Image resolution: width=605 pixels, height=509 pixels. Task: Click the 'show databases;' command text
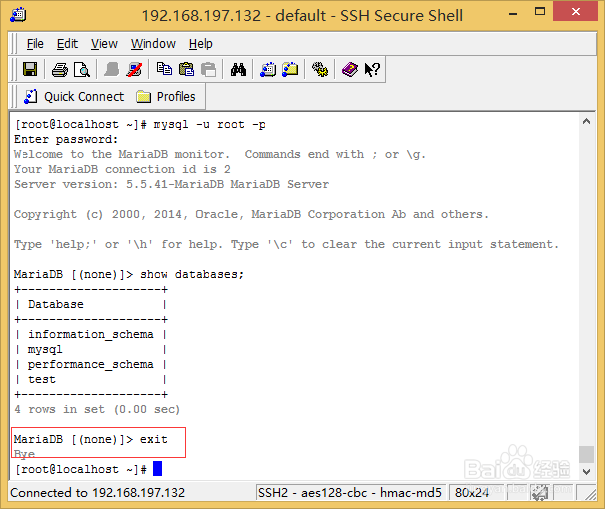pos(192,274)
